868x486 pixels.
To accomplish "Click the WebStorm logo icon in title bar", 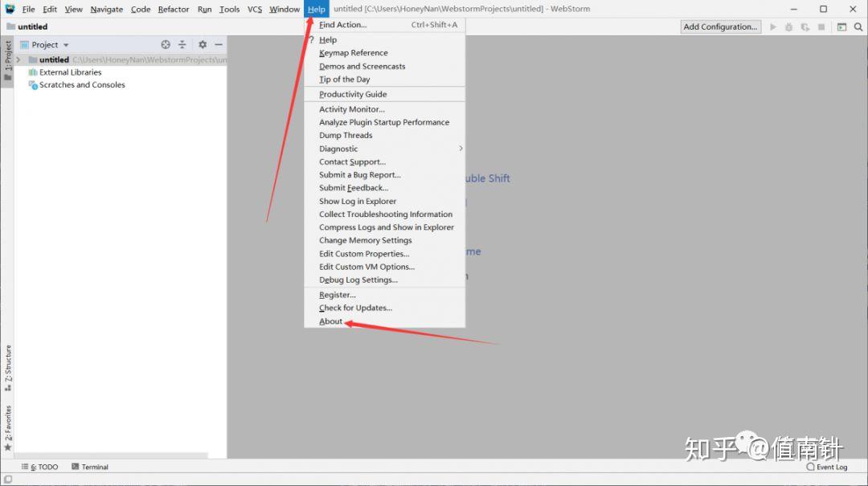I will [10, 9].
